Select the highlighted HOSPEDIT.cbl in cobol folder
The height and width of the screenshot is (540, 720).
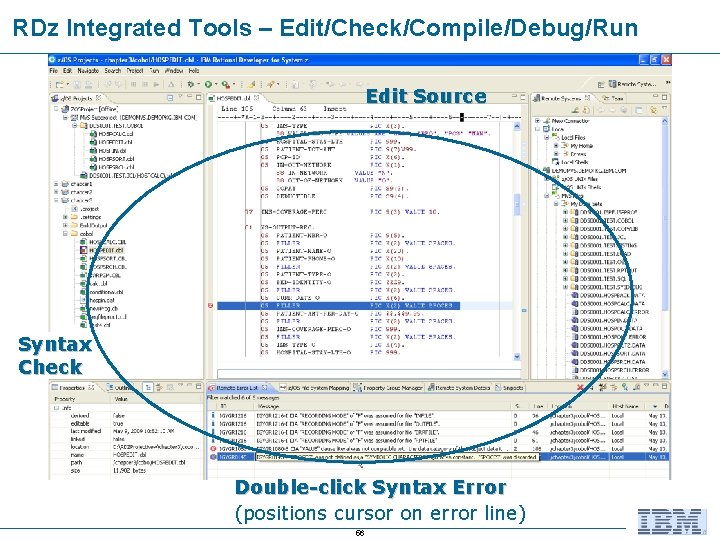[x=102, y=250]
